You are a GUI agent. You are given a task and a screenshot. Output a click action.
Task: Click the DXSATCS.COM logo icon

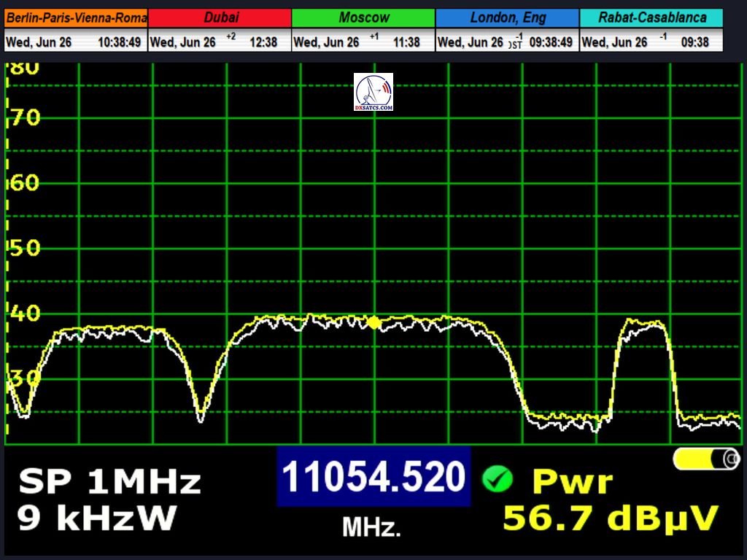[373, 92]
